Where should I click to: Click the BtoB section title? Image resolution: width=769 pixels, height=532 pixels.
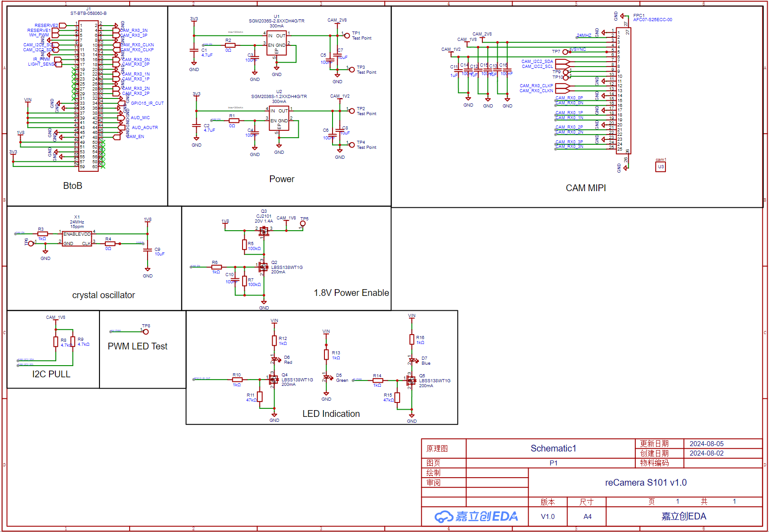pos(73,186)
